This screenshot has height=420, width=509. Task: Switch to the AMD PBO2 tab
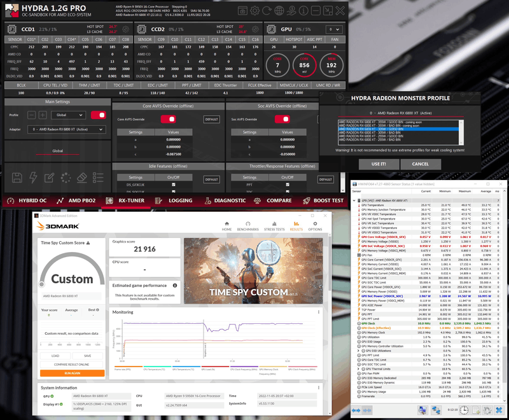pyautogui.click(x=76, y=200)
